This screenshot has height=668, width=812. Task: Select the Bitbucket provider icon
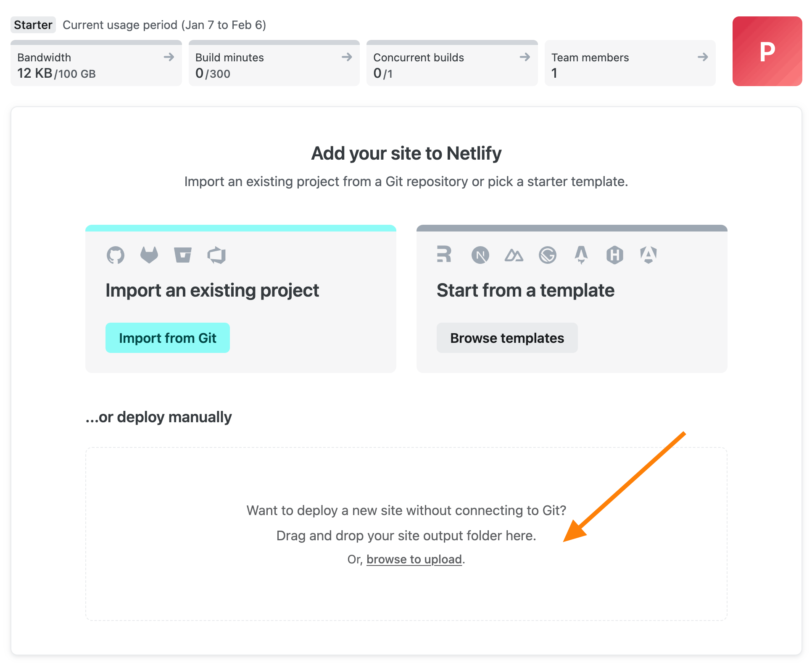click(183, 255)
